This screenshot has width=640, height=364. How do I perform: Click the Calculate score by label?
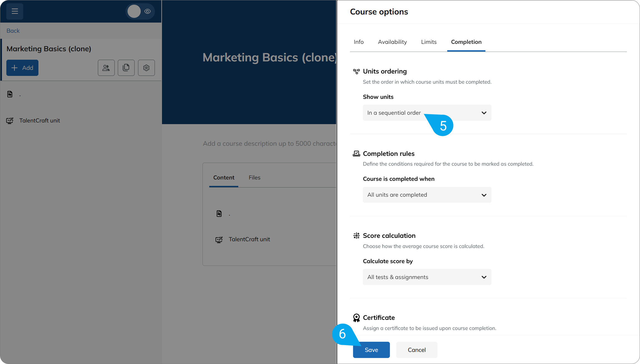[388, 261]
